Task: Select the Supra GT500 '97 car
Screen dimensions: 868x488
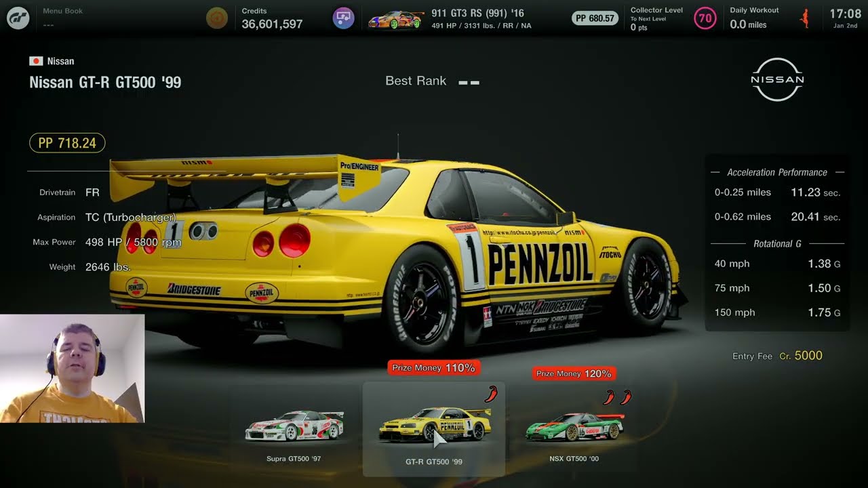Action: (x=294, y=434)
